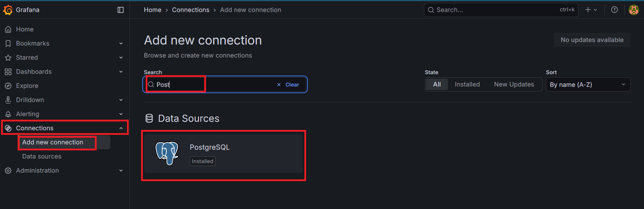
Task: Open the help question mark icon
Action: point(614,10)
